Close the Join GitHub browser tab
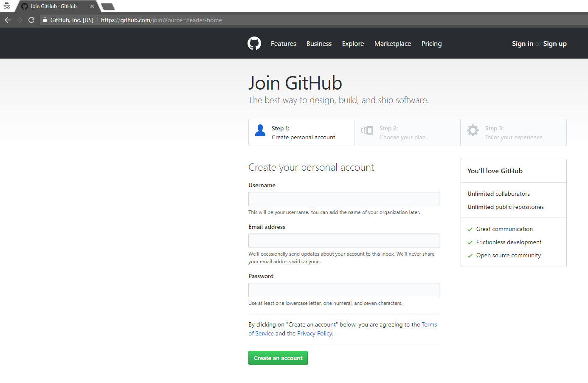Screen dimensions: 588x383 click(92, 6)
